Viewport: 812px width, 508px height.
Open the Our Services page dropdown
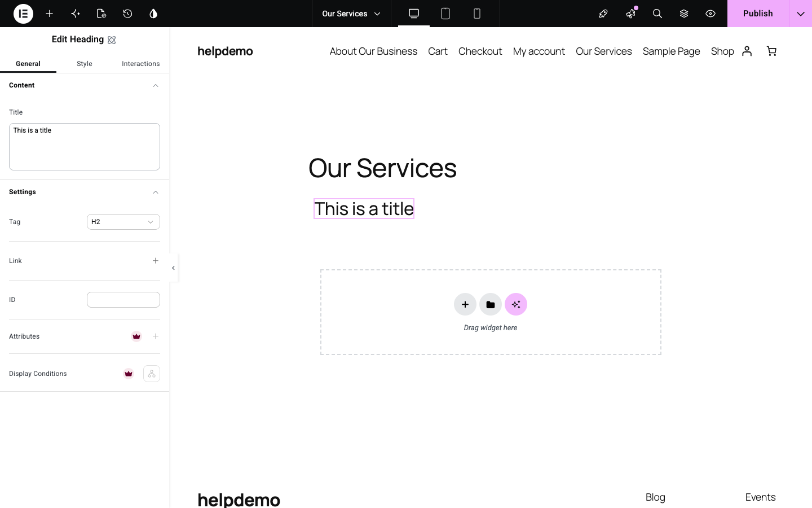(x=351, y=14)
